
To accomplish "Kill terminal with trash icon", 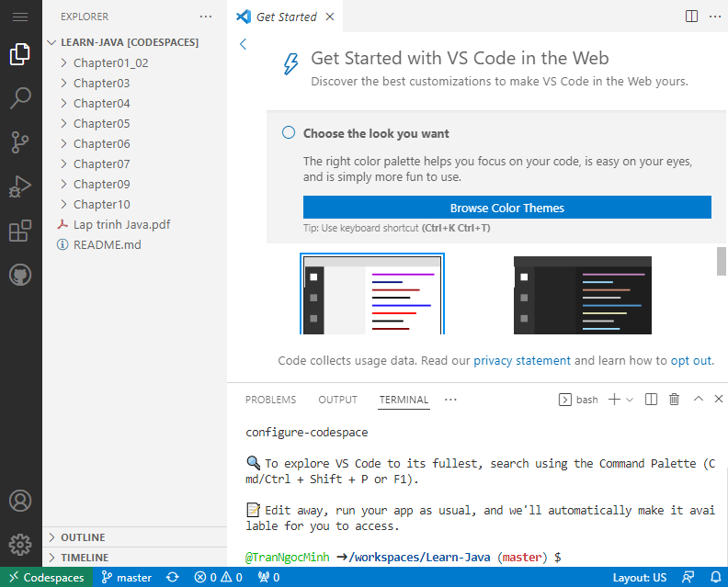I will click(x=674, y=399).
